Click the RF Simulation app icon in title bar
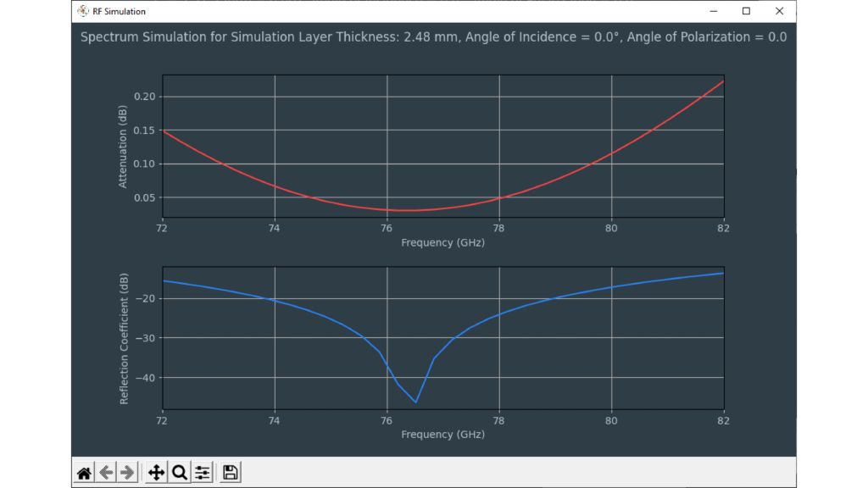868x488 pixels. pos(82,11)
